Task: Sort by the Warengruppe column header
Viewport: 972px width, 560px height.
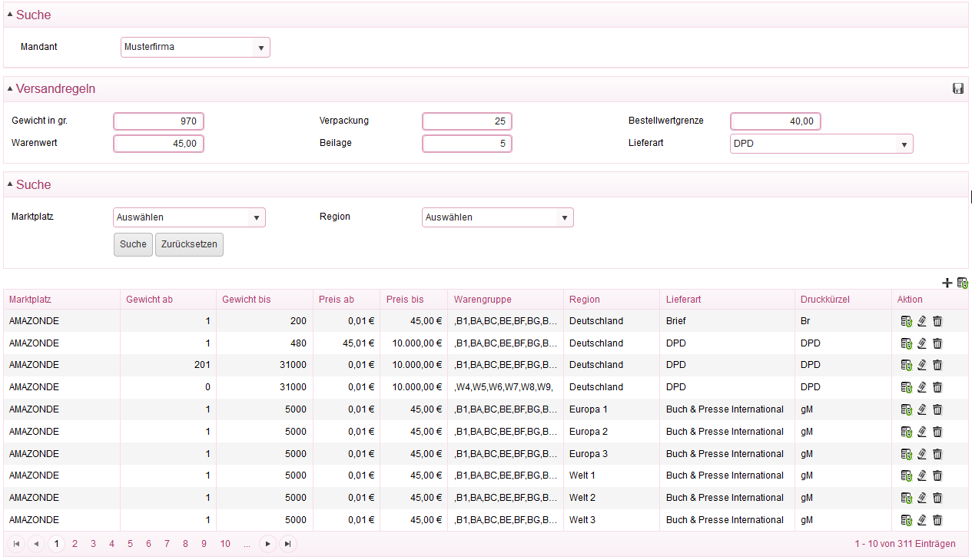Action: click(x=506, y=300)
